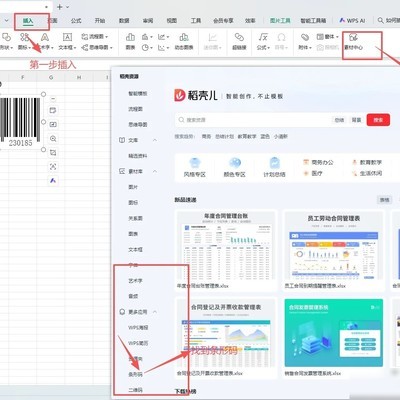The width and height of the screenshot is (400, 400).
Task: Select 智能模板 in the sidebar
Action: (x=138, y=93)
